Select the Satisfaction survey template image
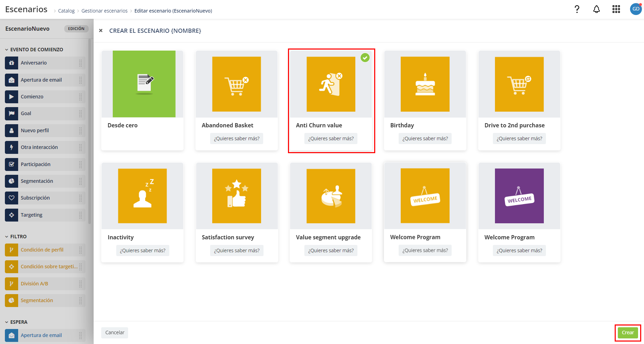Screen dimensions: 644x344 point(237,196)
